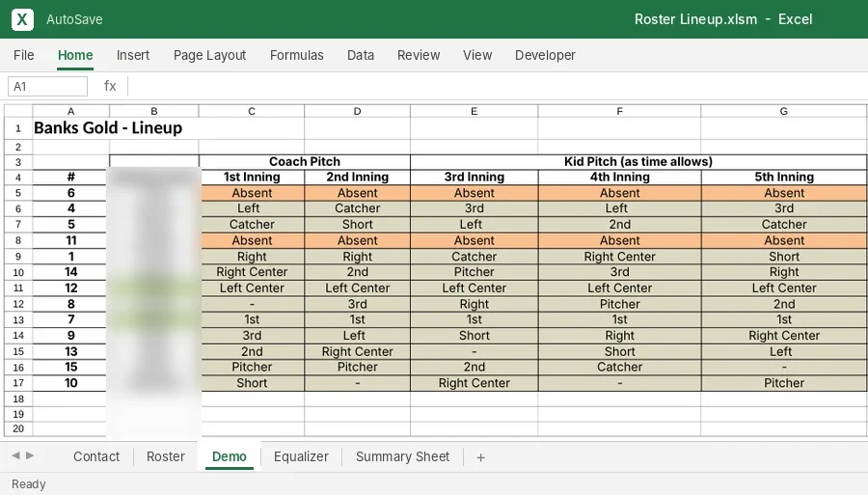868x495 pixels.
Task: Click player number 6 in row 5
Action: coord(70,193)
